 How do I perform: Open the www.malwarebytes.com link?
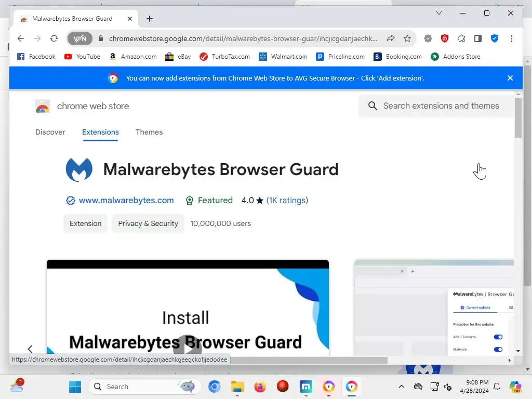(x=126, y=201)
